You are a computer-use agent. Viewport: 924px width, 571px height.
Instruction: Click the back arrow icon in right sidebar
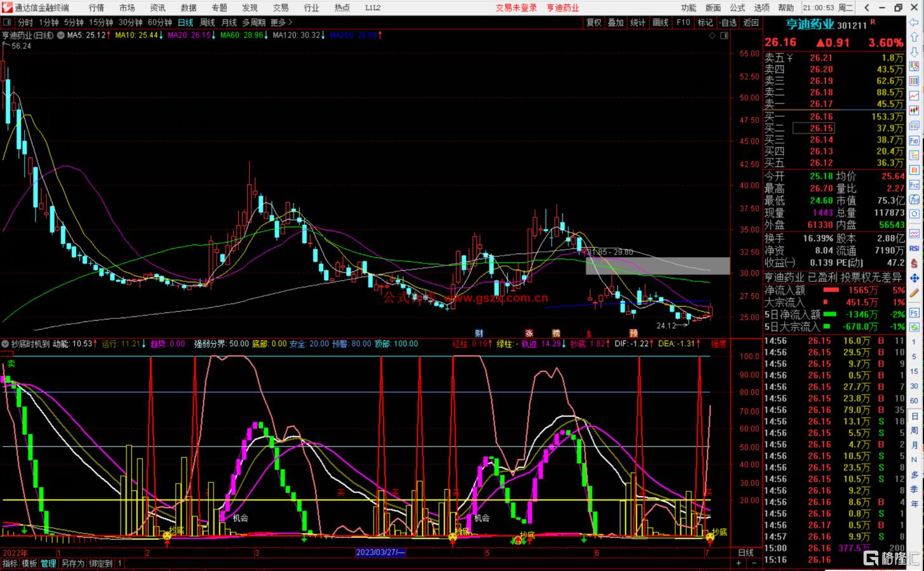pos(914,23)
